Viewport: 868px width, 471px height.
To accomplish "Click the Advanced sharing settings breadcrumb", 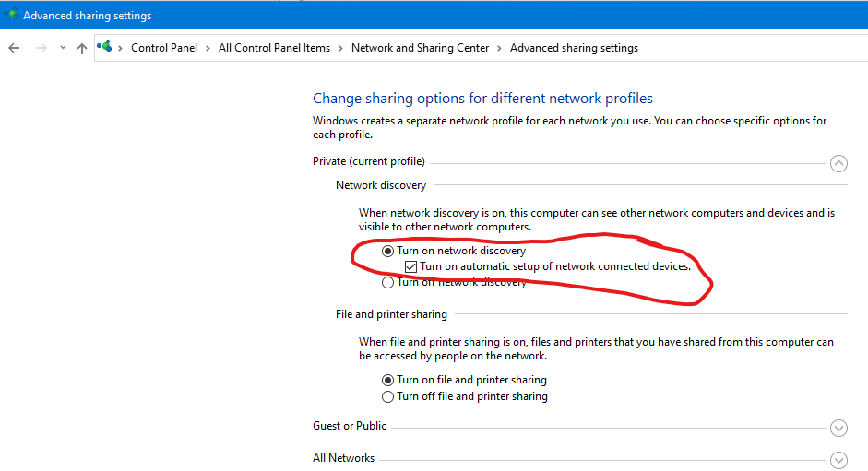I will click(x=574, y=48).
